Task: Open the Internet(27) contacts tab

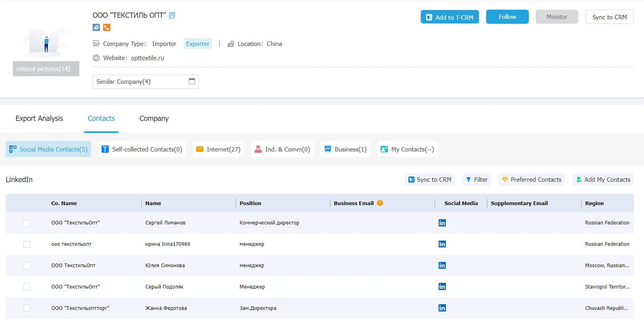Action: click(218, 149)
